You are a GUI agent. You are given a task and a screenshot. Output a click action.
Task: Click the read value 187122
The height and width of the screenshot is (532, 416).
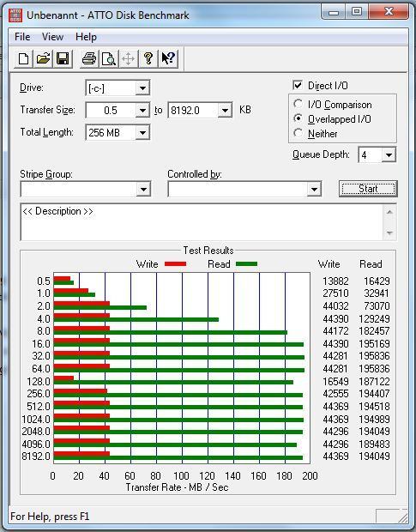click(374, 381)
